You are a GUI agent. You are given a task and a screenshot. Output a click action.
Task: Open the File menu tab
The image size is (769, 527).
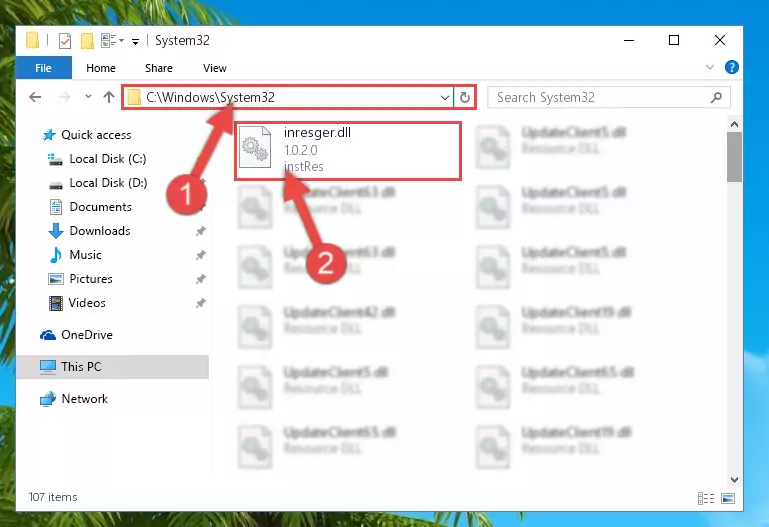click(x=44, y=68)
